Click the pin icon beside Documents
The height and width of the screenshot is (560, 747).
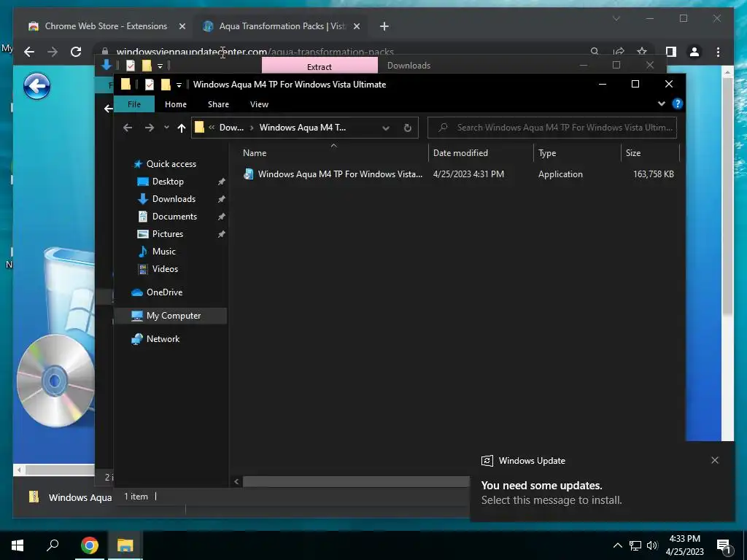(221, 217)
